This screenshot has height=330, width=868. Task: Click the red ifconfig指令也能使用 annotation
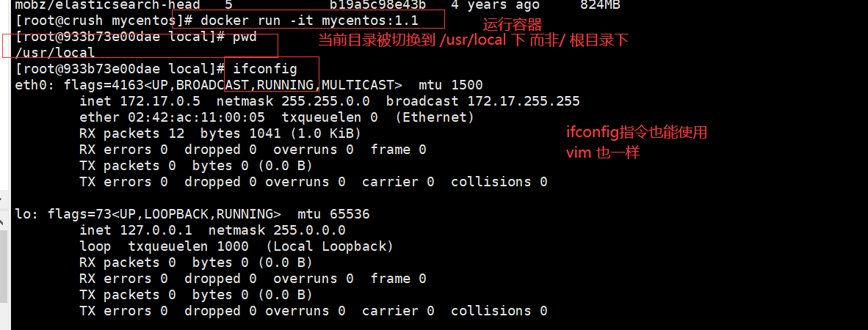(636, 133)
